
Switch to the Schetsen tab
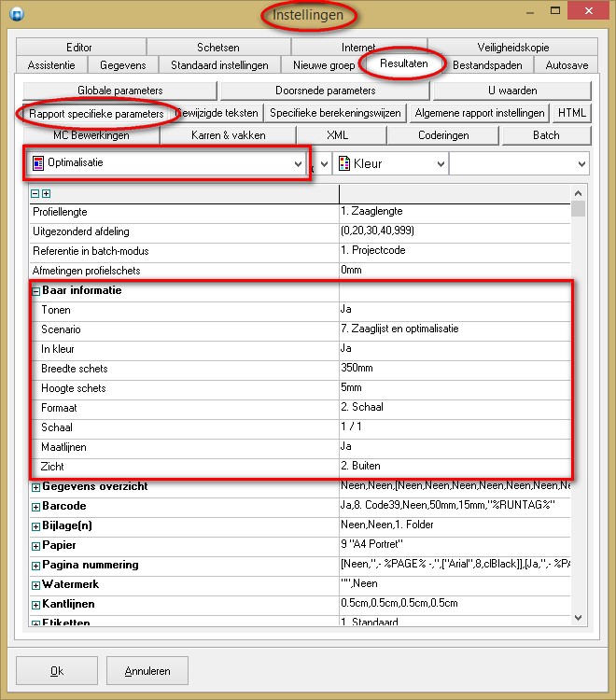click(218, 48)
